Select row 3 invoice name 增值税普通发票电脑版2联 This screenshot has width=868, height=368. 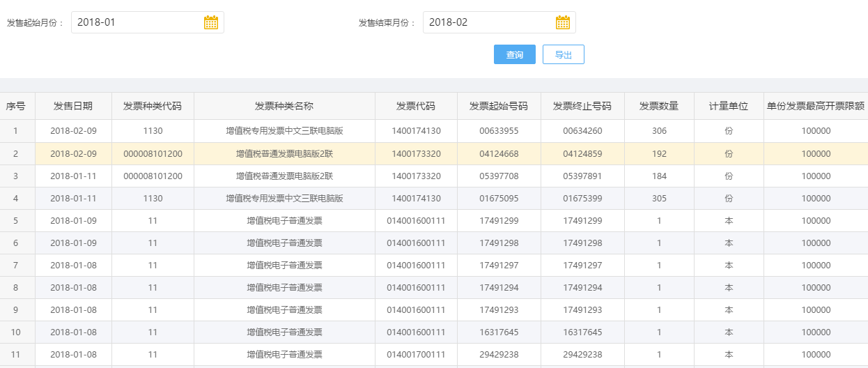[x=284, y=176]
